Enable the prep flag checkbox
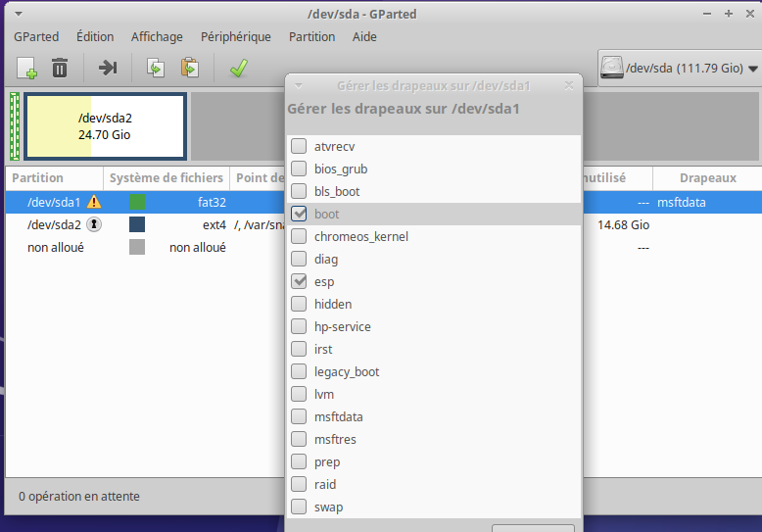 pyautogui.click(x=299, y=461)
